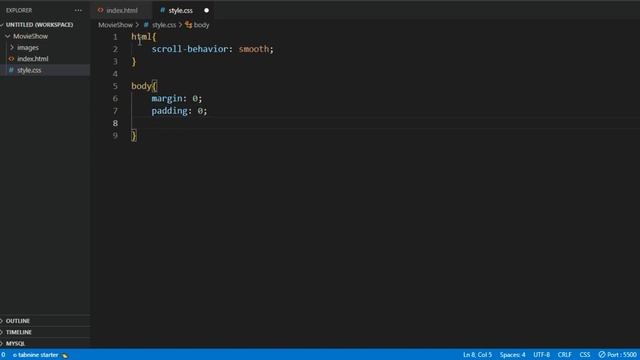640x360 pixels.
Task: Click the margin property on line 6
Action: coord(167,98)
